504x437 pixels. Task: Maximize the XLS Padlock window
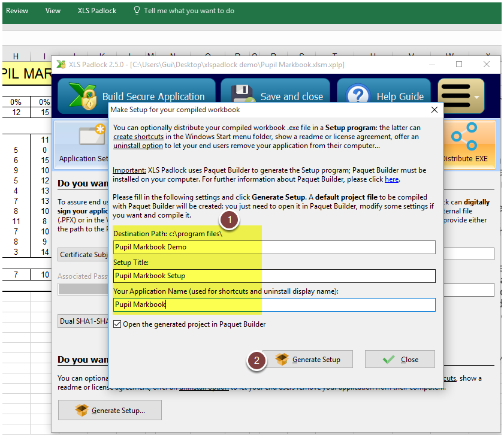(x=459, y=64)
